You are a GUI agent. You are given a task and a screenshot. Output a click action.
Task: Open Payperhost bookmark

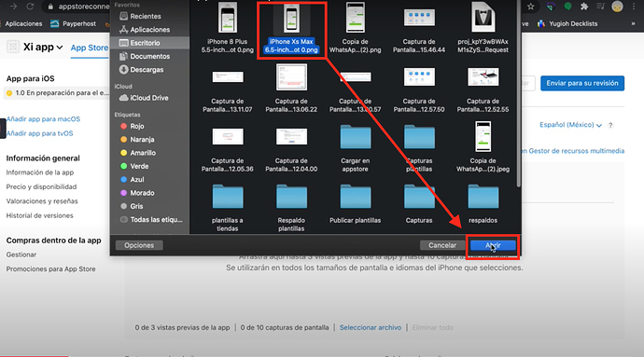(73, 24)
